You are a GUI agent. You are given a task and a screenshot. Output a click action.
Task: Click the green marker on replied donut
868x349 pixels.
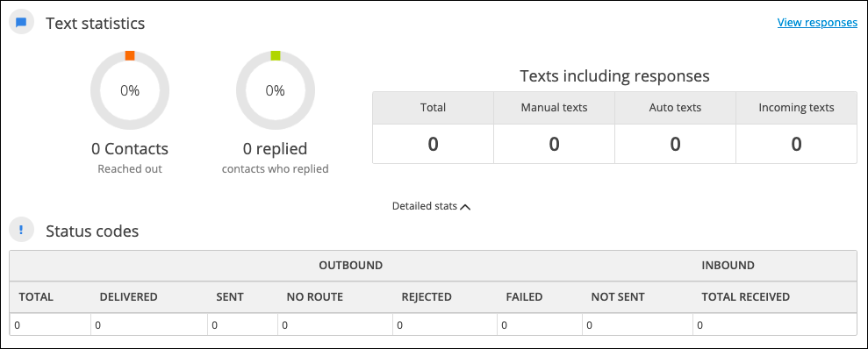(x=275, y=55)
